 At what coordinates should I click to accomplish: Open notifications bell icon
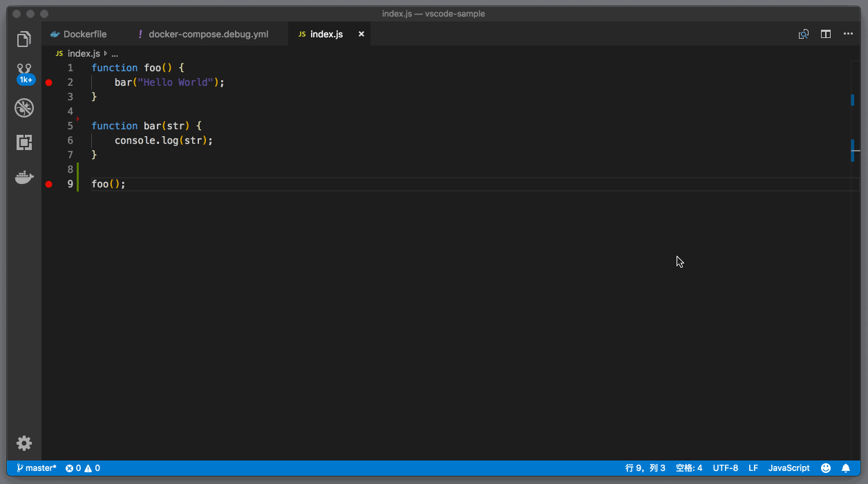click(x=846, y=468)
